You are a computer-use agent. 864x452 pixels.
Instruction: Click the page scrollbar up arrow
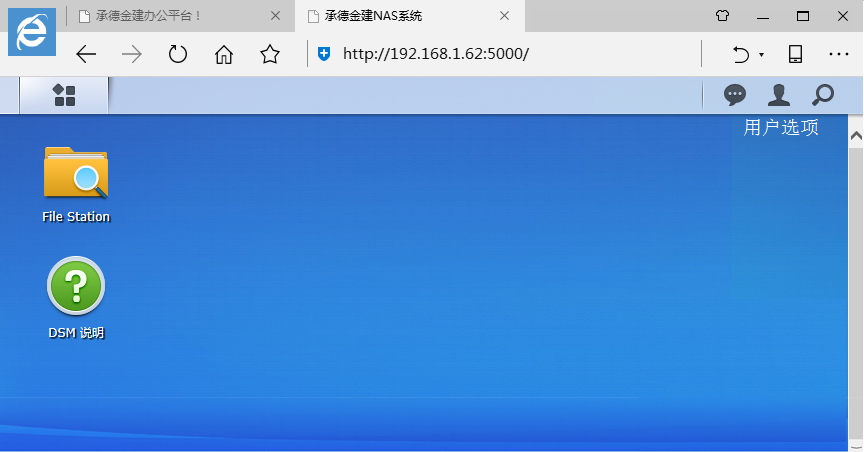[856, 135]
